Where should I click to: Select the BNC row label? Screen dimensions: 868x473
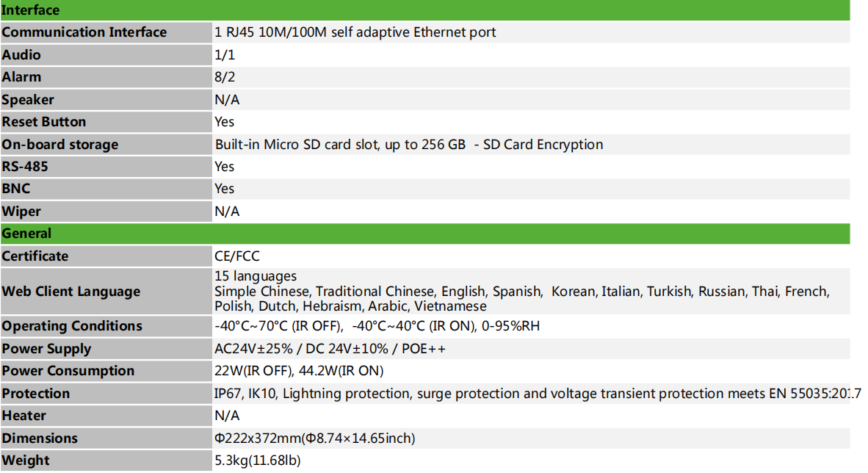coord(16,189)
